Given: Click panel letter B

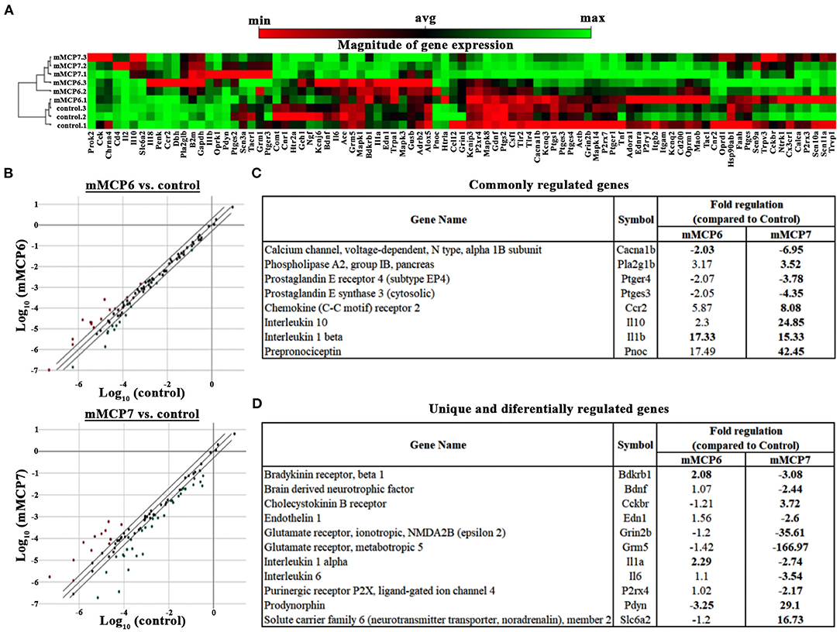Looking at the screenshot, I should pyautogui.click(x=9, y=173).
